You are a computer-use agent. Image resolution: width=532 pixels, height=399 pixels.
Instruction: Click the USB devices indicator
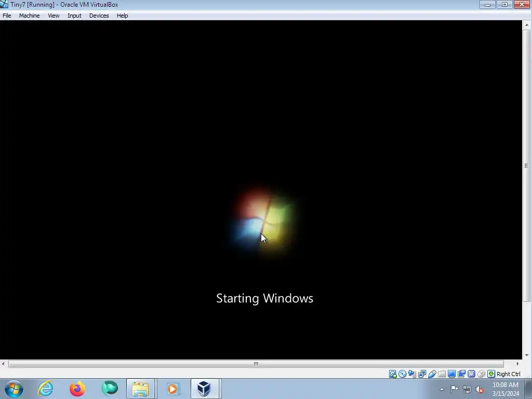click(x=432, y=374)
